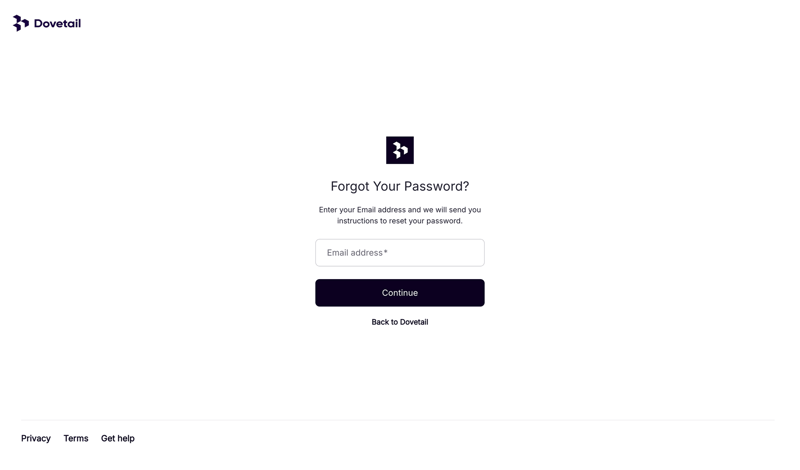Open the Get help footer link
Viewport: 800px width, 470px height.
point(118,438)
